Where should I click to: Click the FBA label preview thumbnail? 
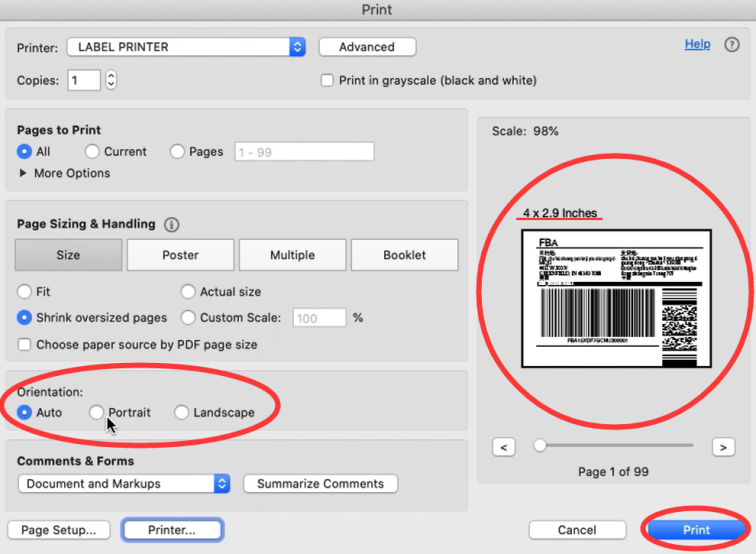[x=616, y=298]
